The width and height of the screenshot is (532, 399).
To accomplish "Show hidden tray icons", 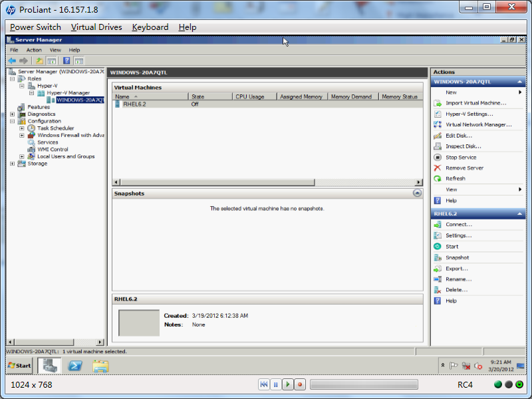I will (443, 365).
